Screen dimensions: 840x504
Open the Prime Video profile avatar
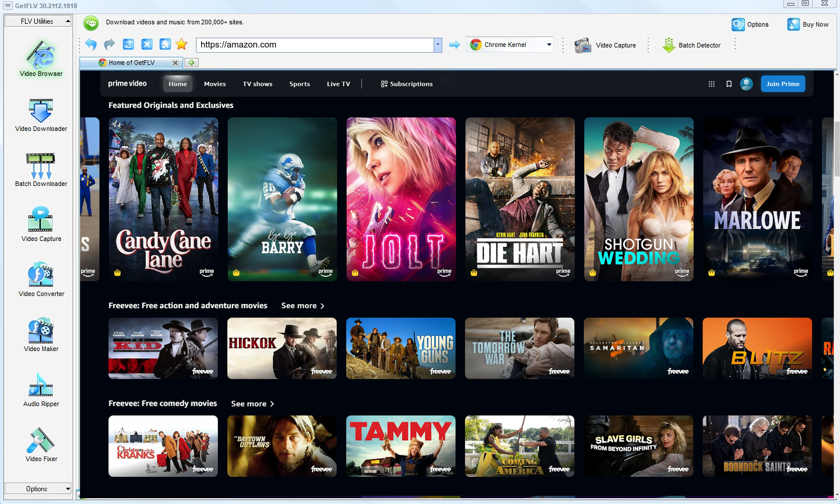pos(747,84)
